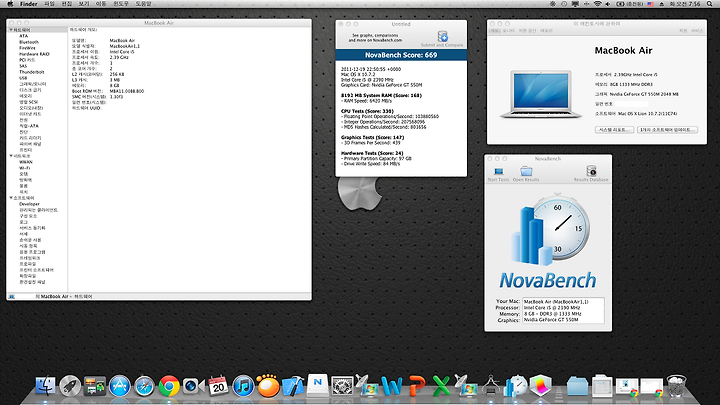Image resolution: width=720 pixels, height=405 pixels.
Task: Click eject icon in menu bar
Action: pos(662,4)
